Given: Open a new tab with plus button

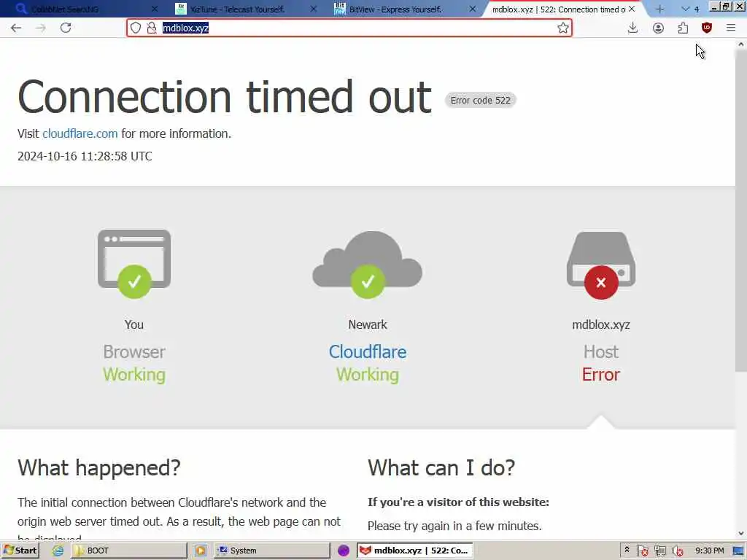Looking at the screenshot, I should coord(659,9).
